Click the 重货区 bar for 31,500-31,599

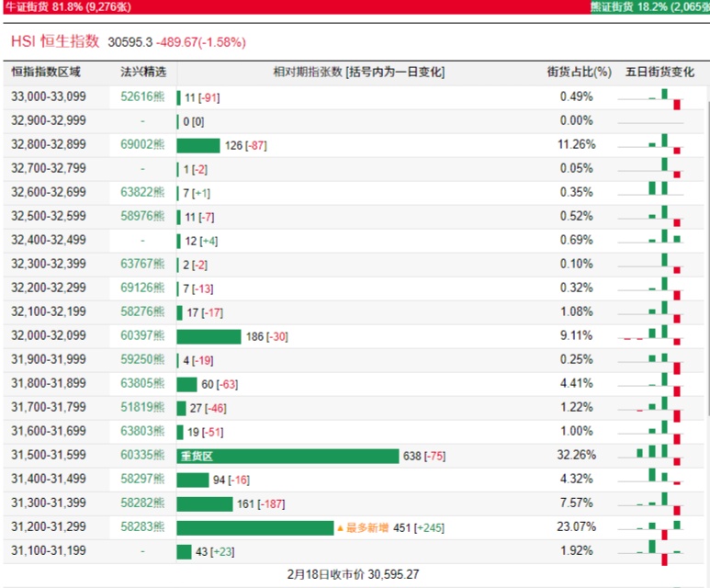click(287, 457)
